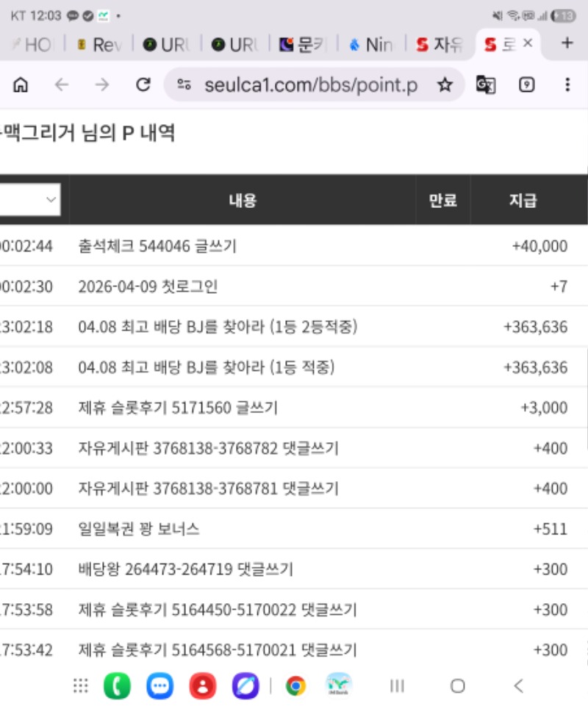Open a new tab with plus
This screenshot has width=588, height=706.
coord(567,43)
